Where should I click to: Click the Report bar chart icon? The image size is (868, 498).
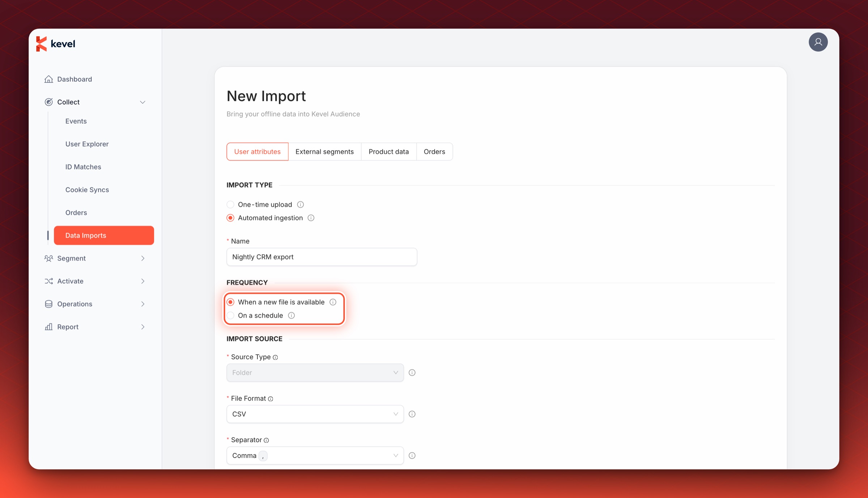click(x=48, y=327)
